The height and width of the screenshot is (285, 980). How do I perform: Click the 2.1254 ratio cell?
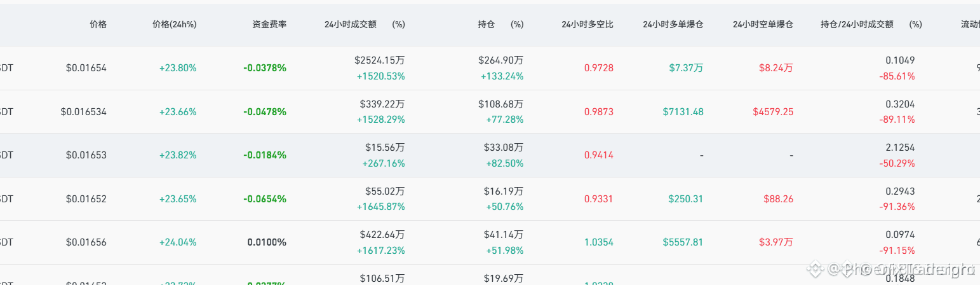click(900, 148)
